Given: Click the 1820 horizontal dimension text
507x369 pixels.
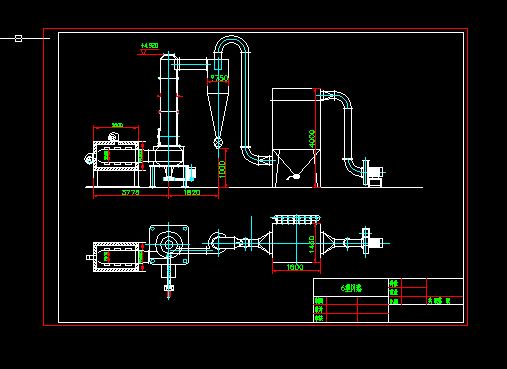Looking at the screenshot, I should 192,192.
